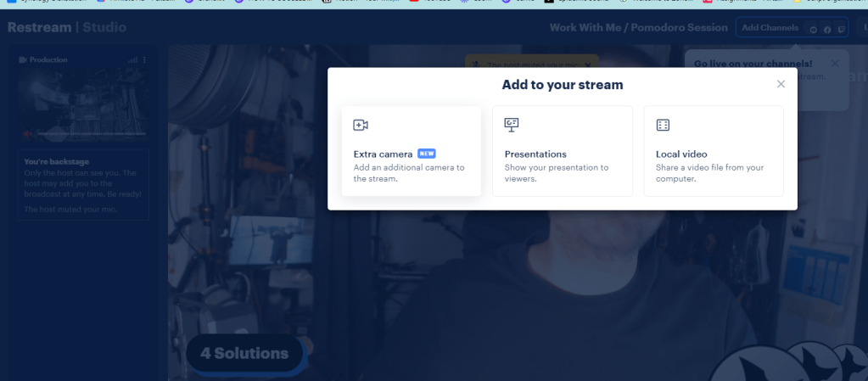Click "Go live on your channels!" tooltip heading
The width and height of the screenshot is (868, 381).
click(753, 64)
